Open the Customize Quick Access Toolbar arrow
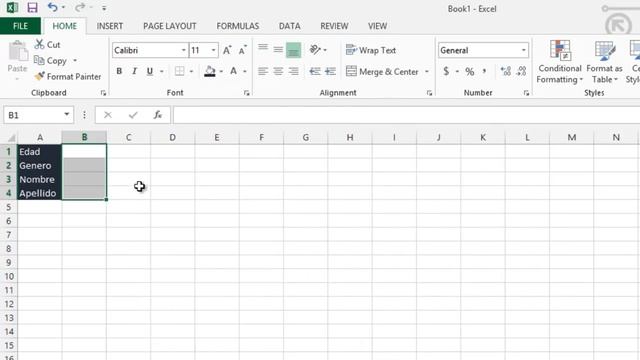The height and width of the screenshot is (360, 640). tap(104, 8)
